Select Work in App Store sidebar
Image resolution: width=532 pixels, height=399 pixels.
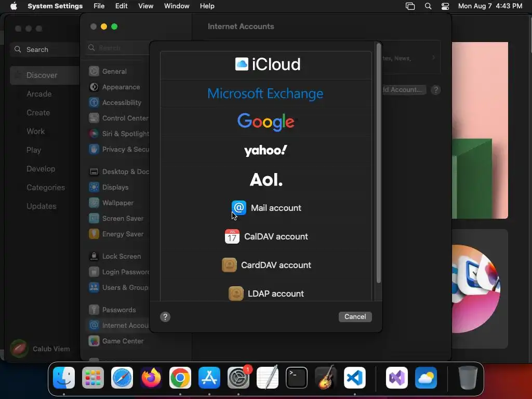coord(36,131)
